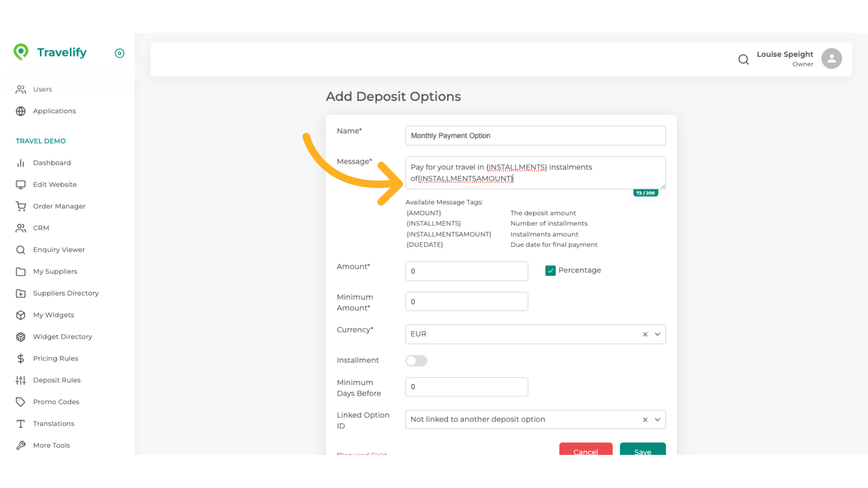Screen dimensions: 868x488
Task: Uncheck the Percentage checkbox
Action: (x=550, y=270)
